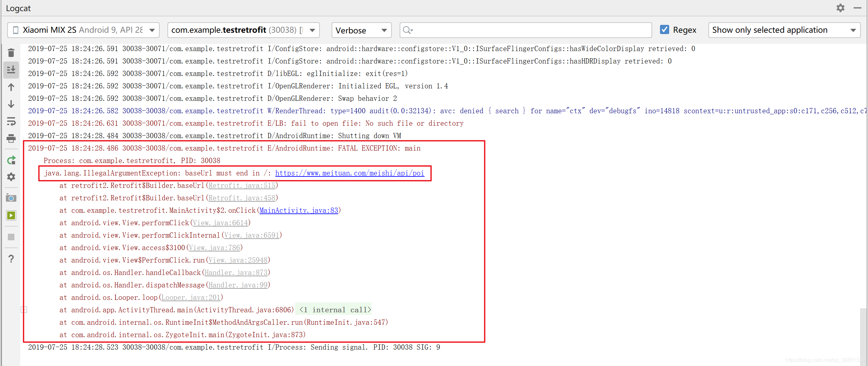Open the Handler.java:99 source link
Screen dimensions: 868x366
point(237,285)
